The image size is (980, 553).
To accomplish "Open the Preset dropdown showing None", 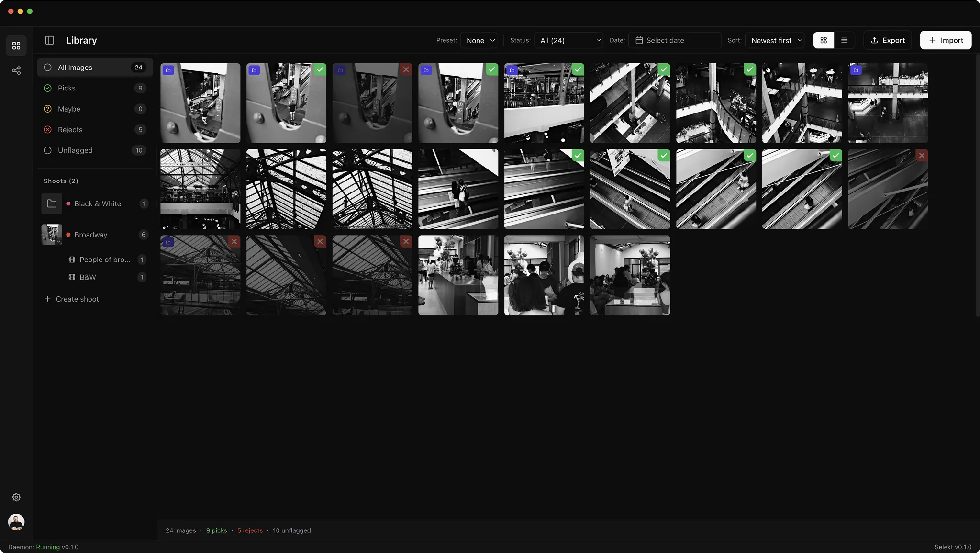I will [x=479, y=40].
